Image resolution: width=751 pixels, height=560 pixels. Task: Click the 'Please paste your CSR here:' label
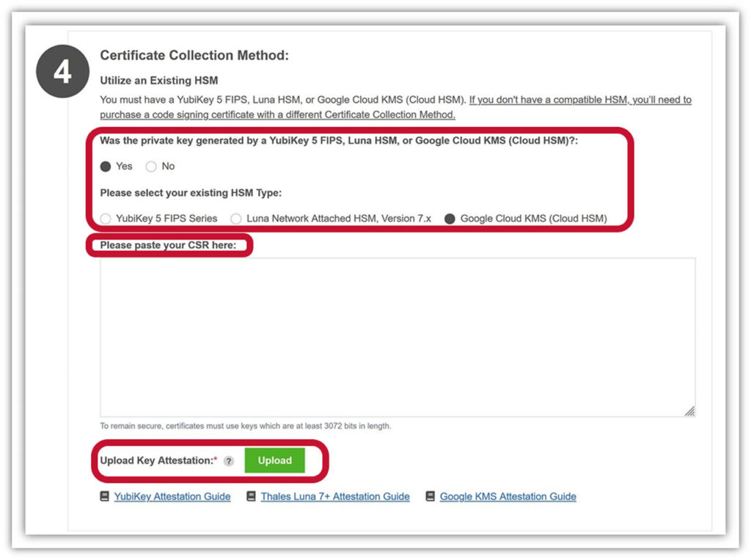(x=168, y=245)
